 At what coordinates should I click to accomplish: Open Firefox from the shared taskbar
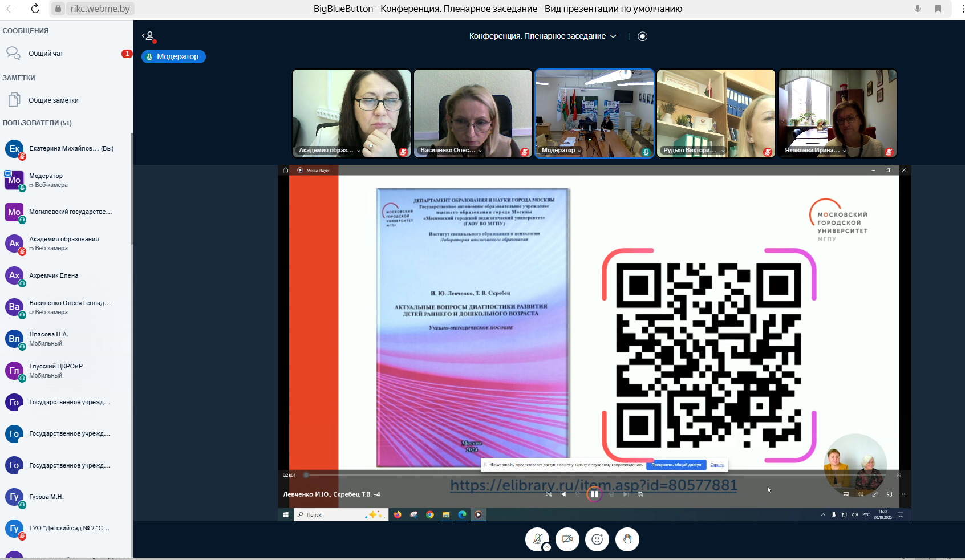[398, 514]
